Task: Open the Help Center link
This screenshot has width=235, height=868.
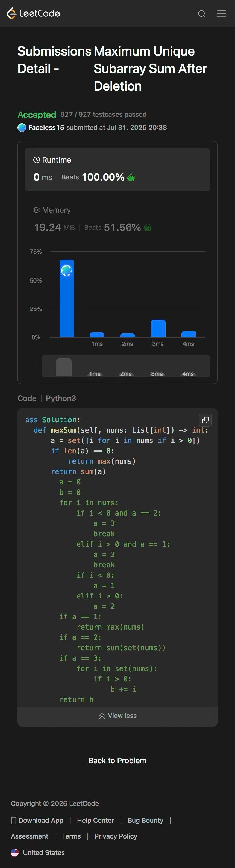Action: (96, 821)
